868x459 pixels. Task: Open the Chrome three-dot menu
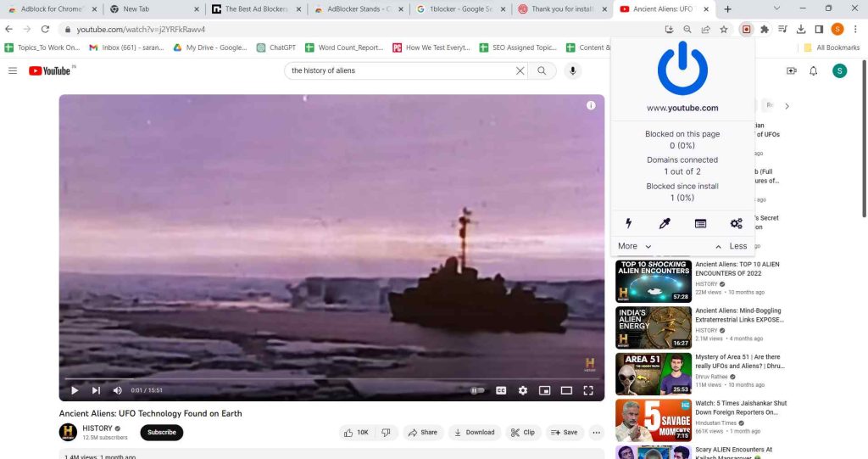(x=855, y=30)
